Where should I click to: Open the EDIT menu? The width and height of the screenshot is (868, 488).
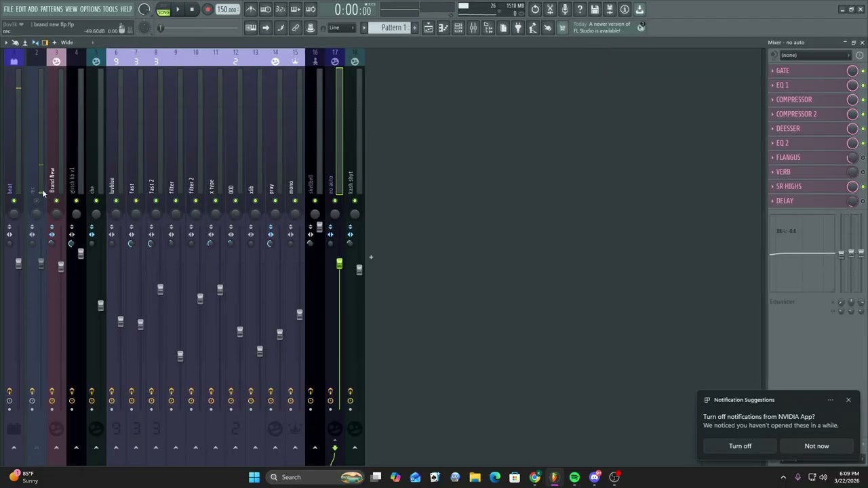pyautogui.click(x=21, y=9)
